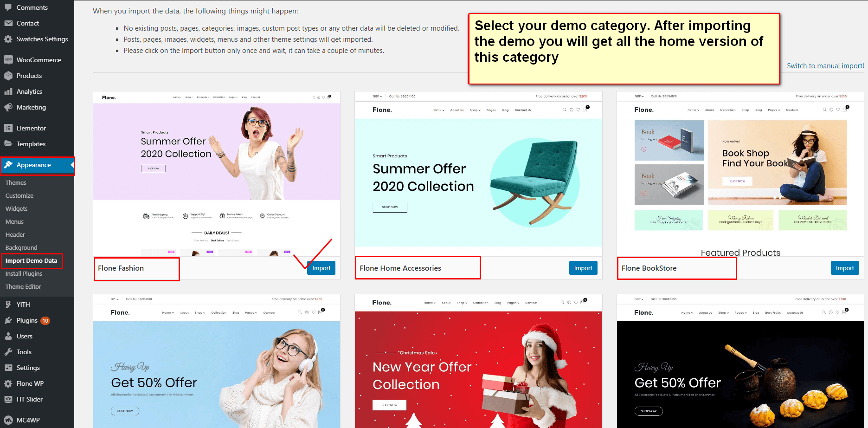Follow the Switch to manual import link

[825, 66]
